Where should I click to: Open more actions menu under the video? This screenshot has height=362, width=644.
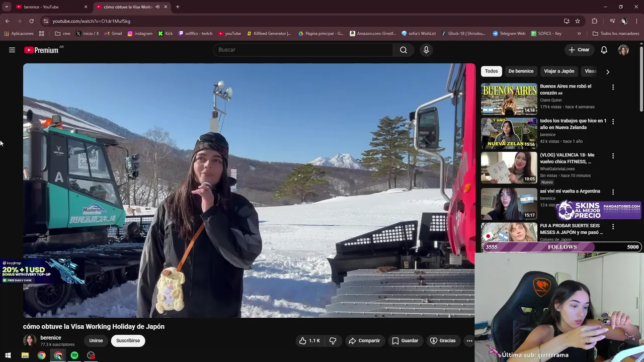click(469, 341)
